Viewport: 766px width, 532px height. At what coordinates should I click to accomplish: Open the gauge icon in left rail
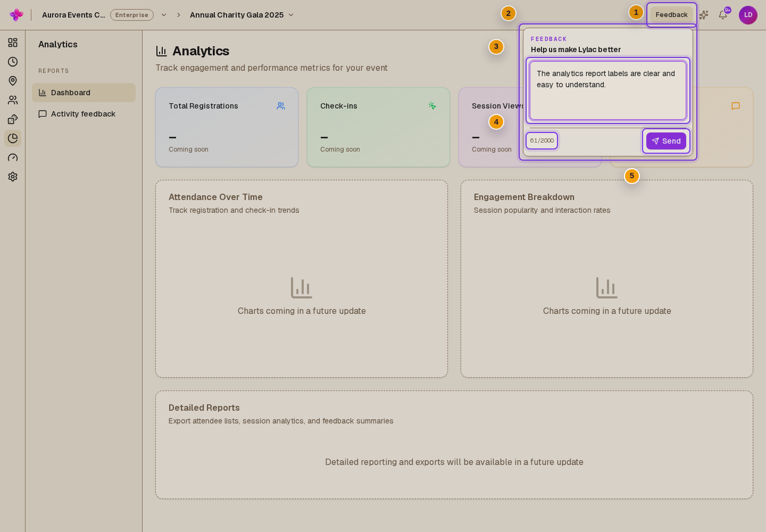[x=13, y=157]
